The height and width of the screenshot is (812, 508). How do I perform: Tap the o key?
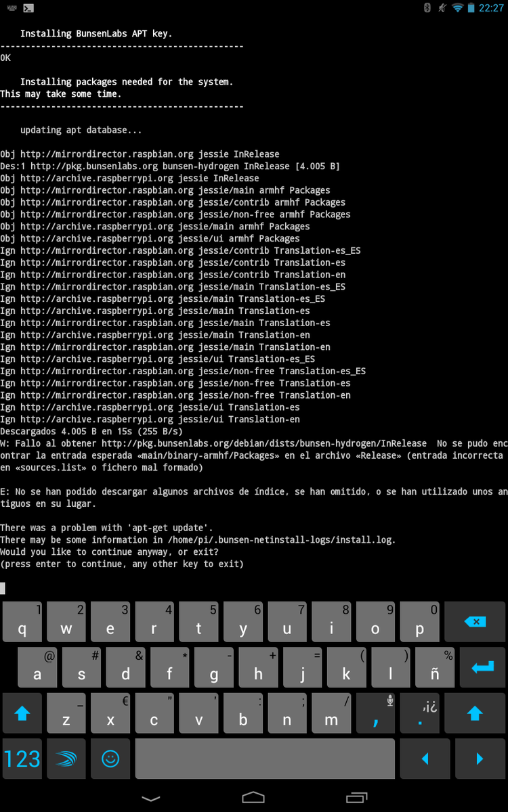(x=376, y=622)
